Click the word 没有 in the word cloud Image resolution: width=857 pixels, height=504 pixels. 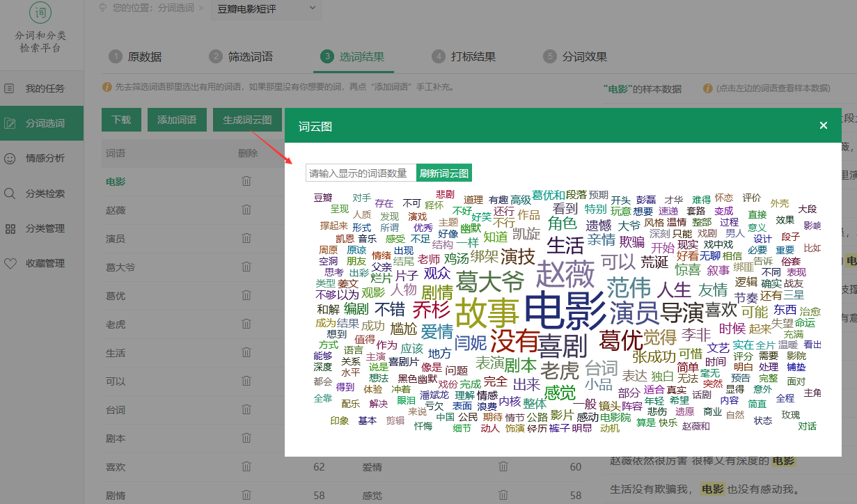[x=514, y=341]
